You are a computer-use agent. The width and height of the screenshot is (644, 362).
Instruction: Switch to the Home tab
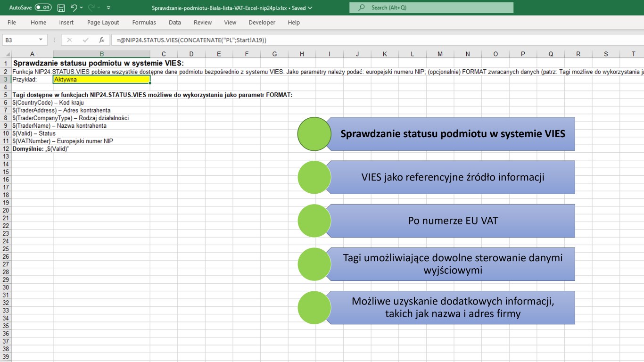tap(39, 22)
